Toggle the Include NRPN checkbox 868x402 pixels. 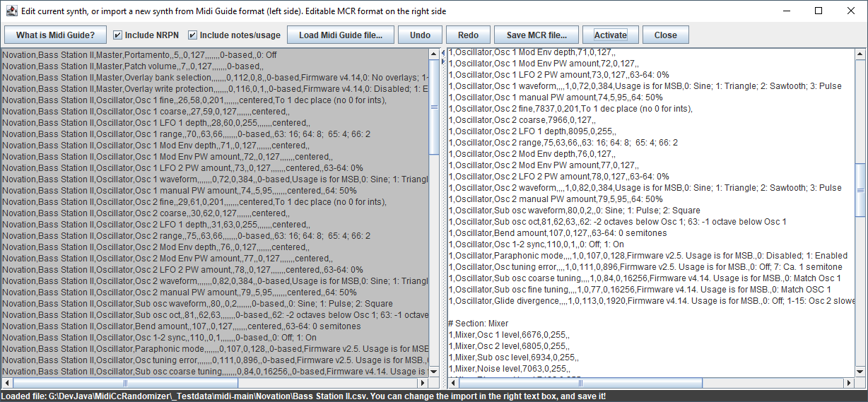pyautogui.click(x=118, y=35)
